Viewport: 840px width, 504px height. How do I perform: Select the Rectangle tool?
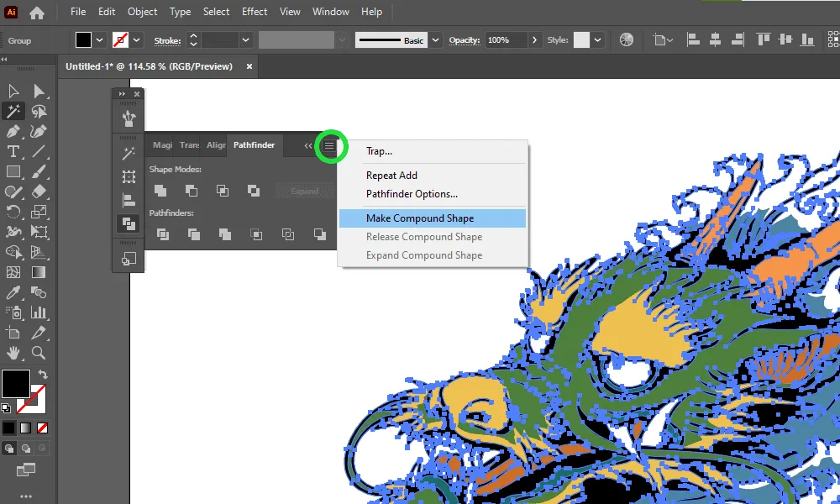click(13, 171)
